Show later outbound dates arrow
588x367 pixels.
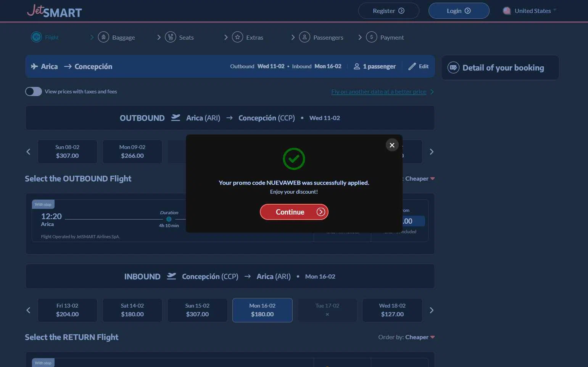pyautogui.click(x=432, y=152)
